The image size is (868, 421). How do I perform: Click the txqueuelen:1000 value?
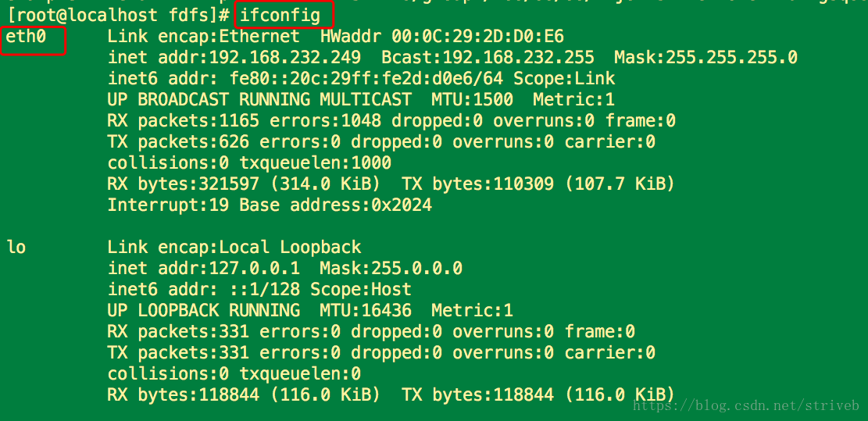316,162
